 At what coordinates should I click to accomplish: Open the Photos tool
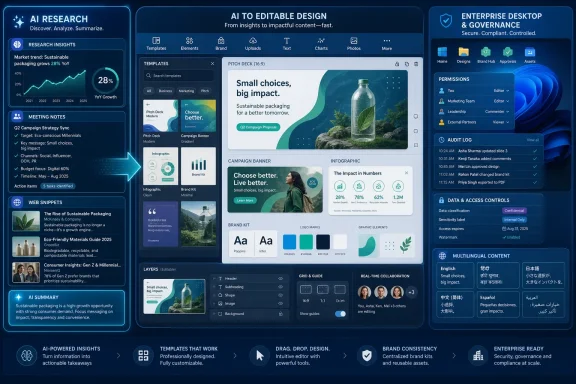pyautogui.click(x=353, y=43)
